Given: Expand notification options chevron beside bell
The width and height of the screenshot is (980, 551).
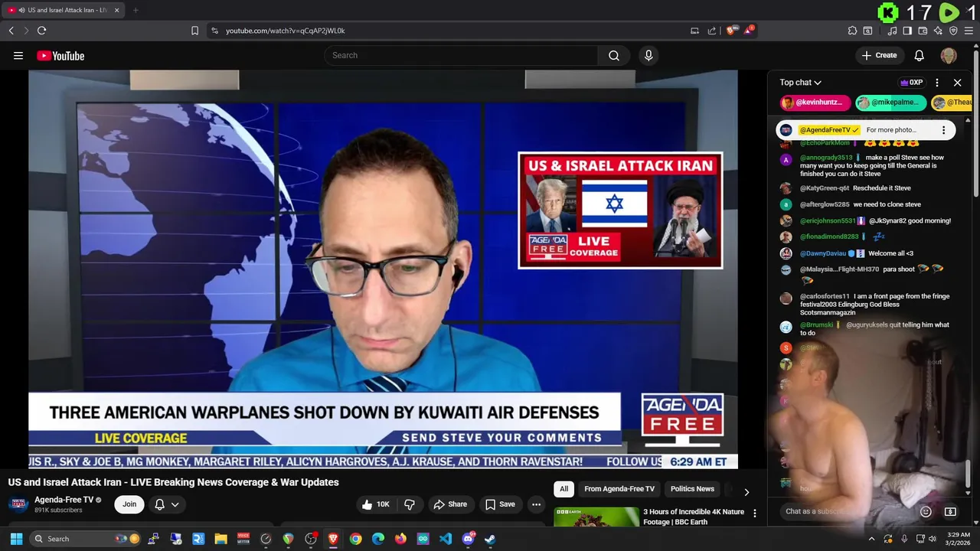Looking at the screenshot, I should (x=175, y=504).
